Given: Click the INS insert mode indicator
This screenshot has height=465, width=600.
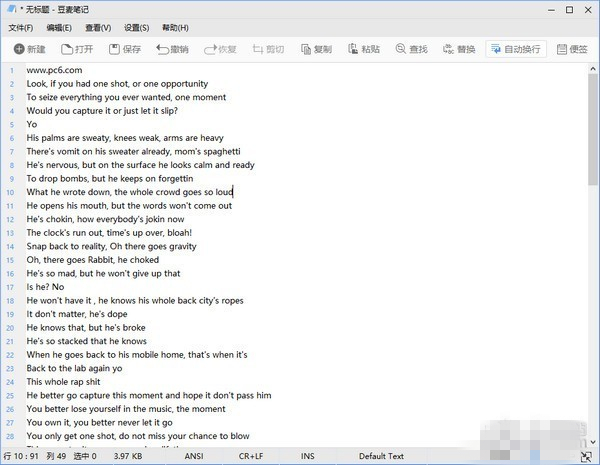Looking at the screenshot, I should (308, 456).
